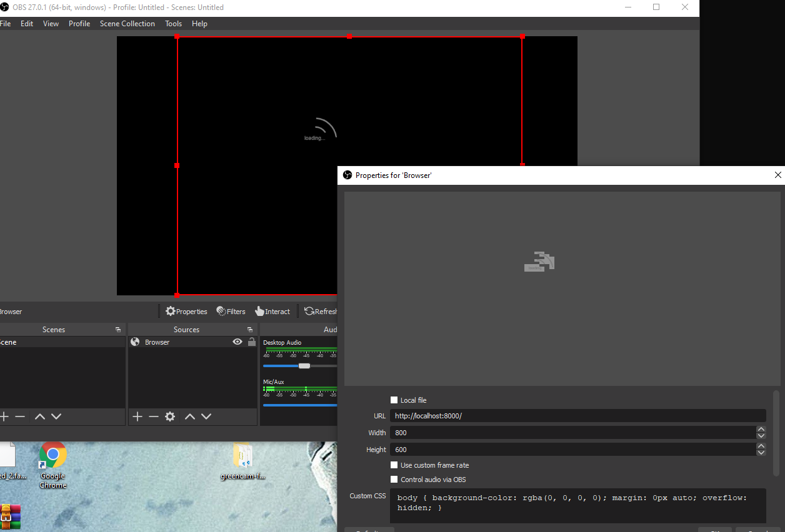Enable the Local file checkbox

click(394, 400)
